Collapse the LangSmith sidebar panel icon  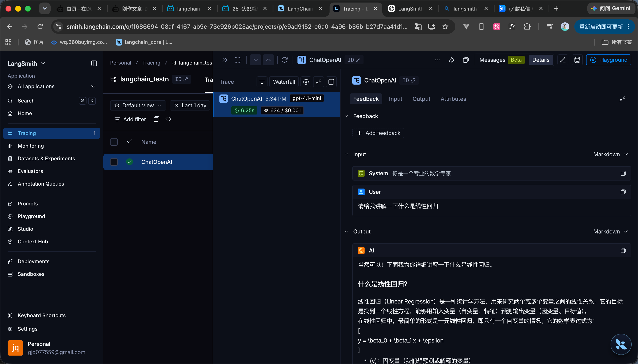pyautogui.click(x=94, y=63)
